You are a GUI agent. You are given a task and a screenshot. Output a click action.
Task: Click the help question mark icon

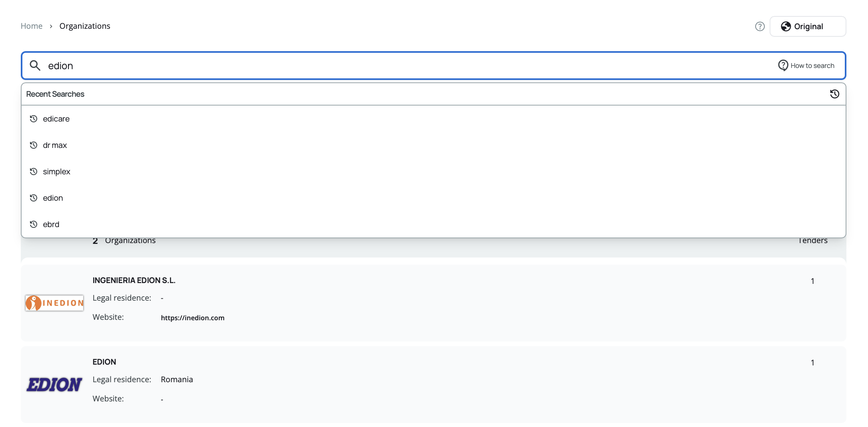tap(760, 26)
